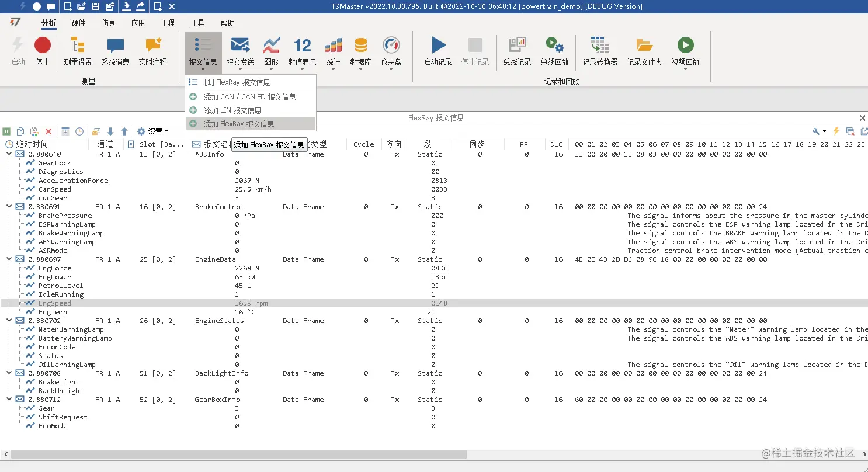
Task: Choose 添加 CAN / CAN FD 报文信息
Action: [251, 97]
